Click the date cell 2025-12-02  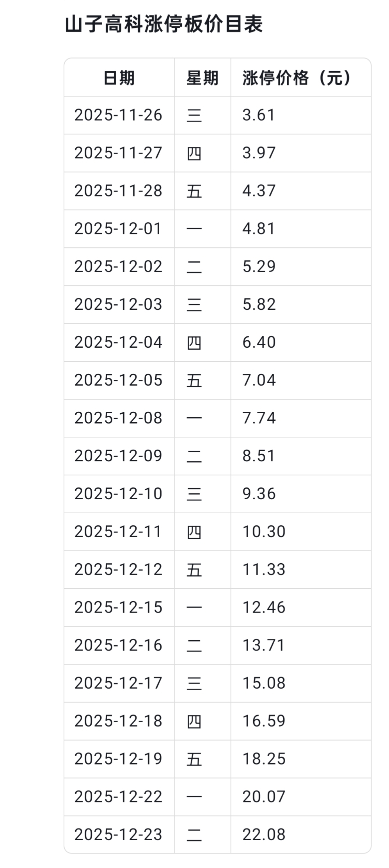click(118, 266)
